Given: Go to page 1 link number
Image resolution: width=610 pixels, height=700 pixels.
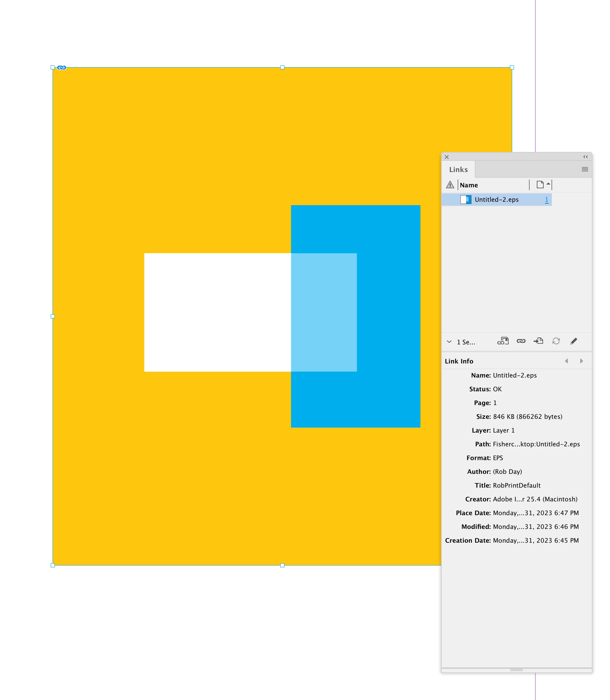Looking at the screenshot, I should click(546, 200).
